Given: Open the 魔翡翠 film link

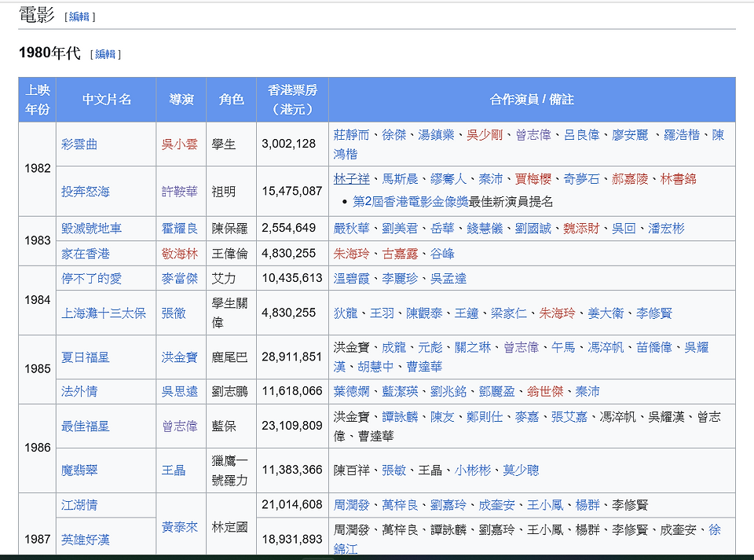Looking at the screenshot, I should click(79, 470).
